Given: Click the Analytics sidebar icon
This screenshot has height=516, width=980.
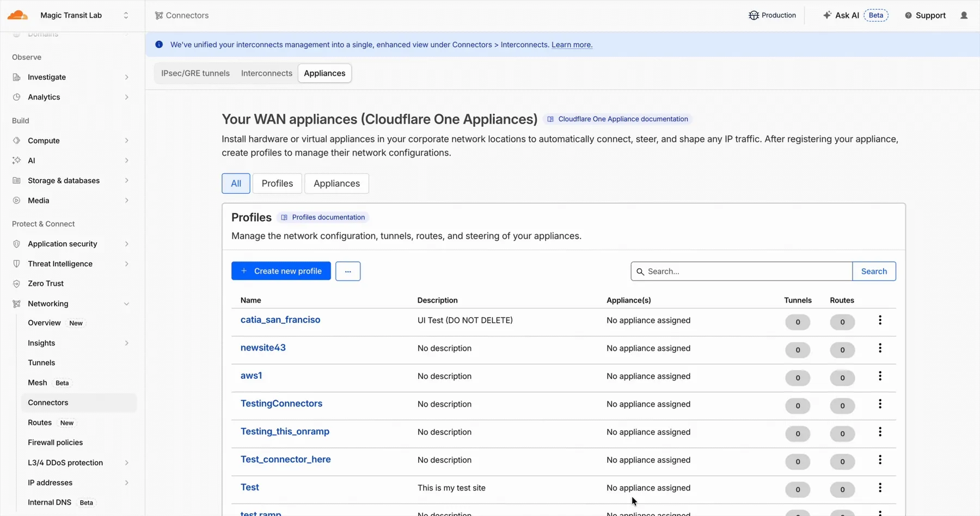Looking at the screenshot, I should (x=16, y=97).
